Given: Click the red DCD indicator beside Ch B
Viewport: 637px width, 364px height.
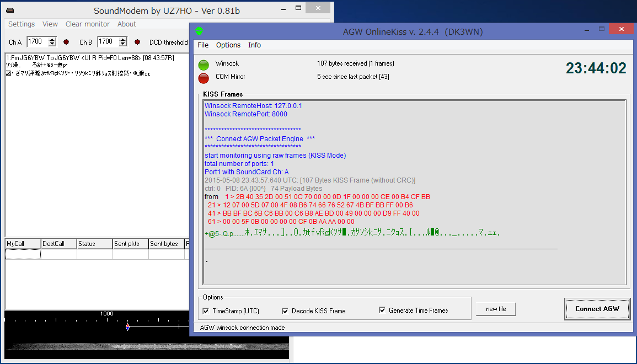Looking at the screenshot, I should [137, 42].
